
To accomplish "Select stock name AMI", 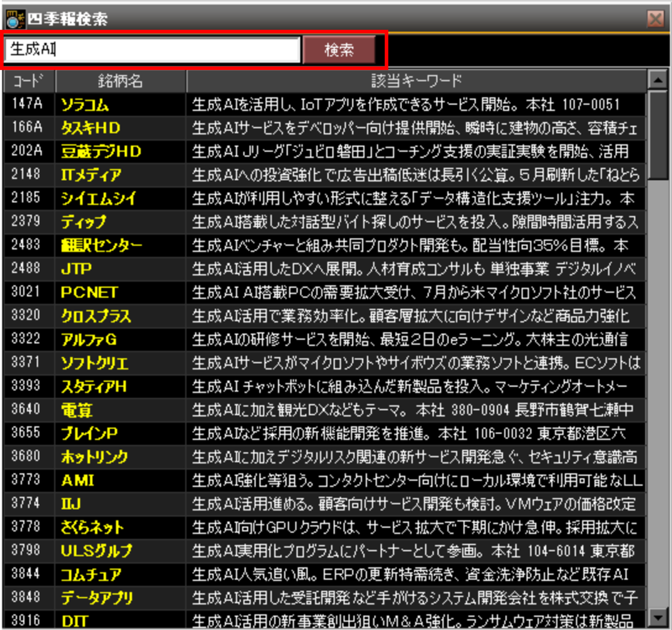I will [x=77, y=481].
